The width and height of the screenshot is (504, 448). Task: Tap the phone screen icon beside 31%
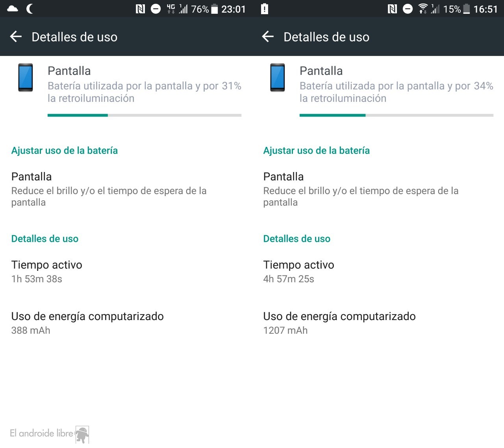click(26, 78)
